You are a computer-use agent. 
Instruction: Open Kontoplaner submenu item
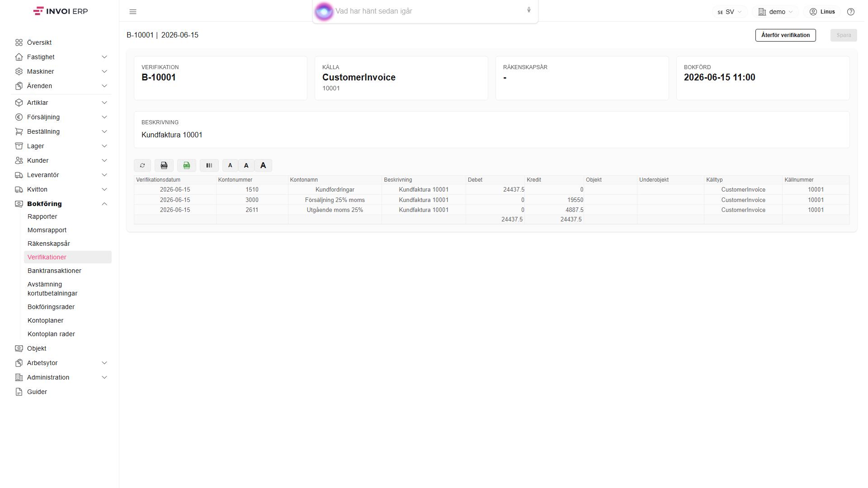[67, 320]
